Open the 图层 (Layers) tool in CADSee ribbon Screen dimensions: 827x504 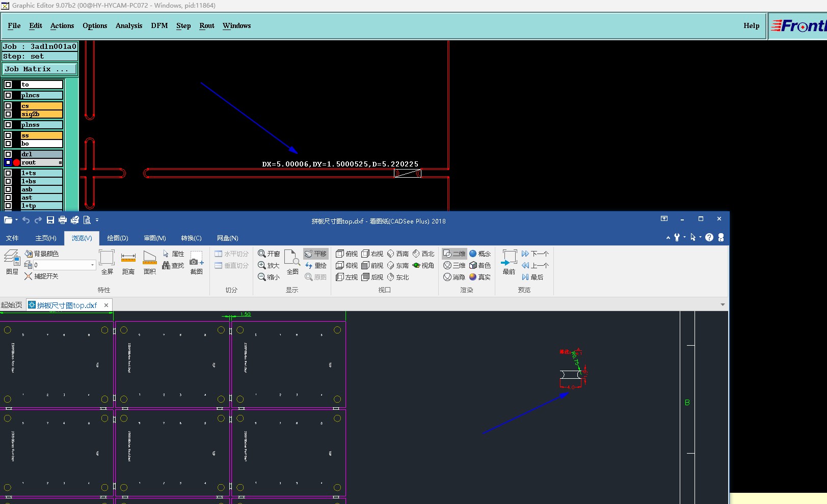click(x=12, y=263)
